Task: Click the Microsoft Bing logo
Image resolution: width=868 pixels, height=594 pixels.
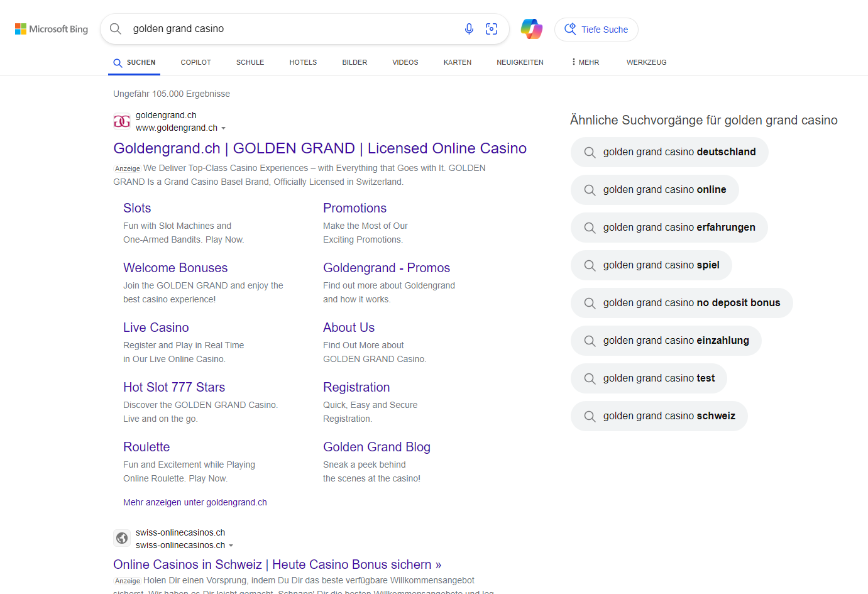Action: [52, 29]
